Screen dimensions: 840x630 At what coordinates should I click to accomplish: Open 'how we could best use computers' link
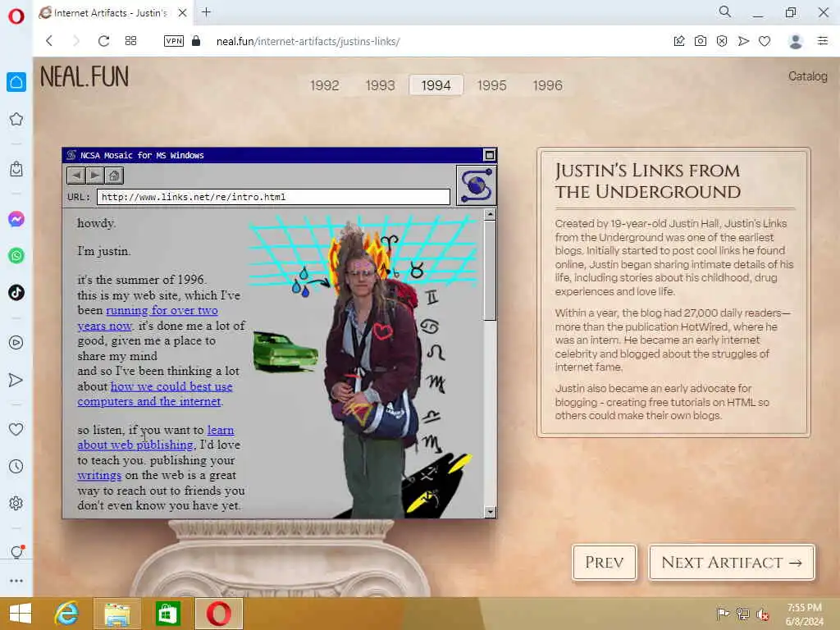point(155,394)
